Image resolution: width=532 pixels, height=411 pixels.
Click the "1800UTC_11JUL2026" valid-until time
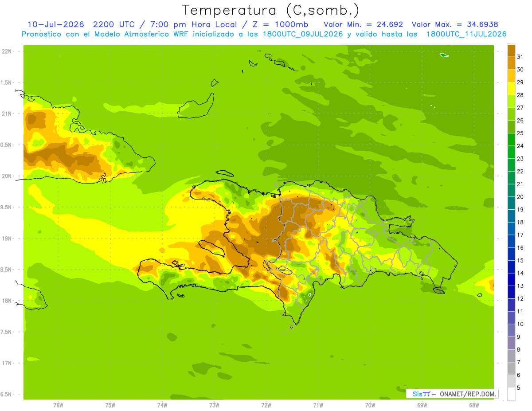(466, 34)
